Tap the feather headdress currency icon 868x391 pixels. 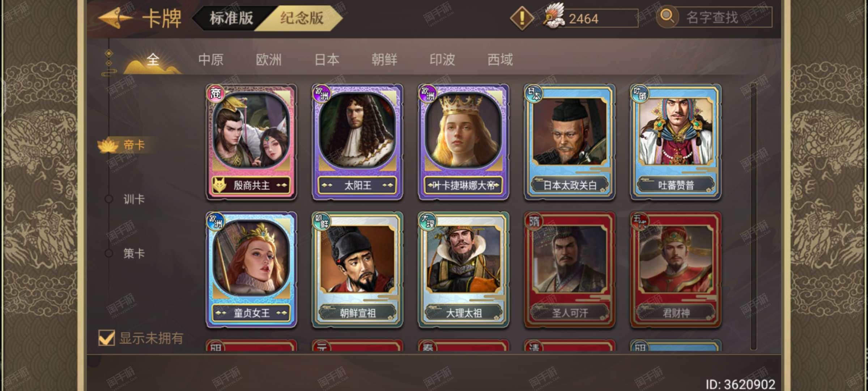(554, 16)
